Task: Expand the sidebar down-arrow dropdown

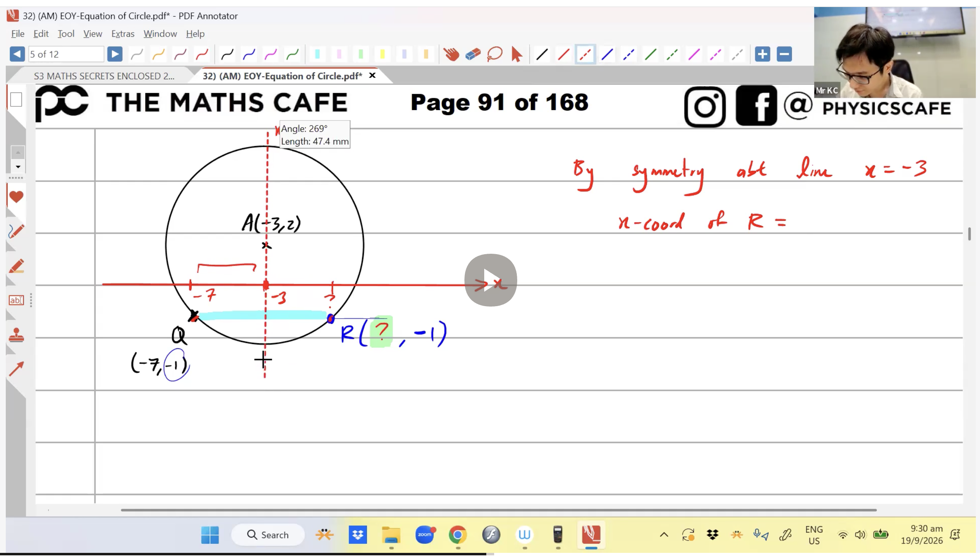Action: pos(18,167)
